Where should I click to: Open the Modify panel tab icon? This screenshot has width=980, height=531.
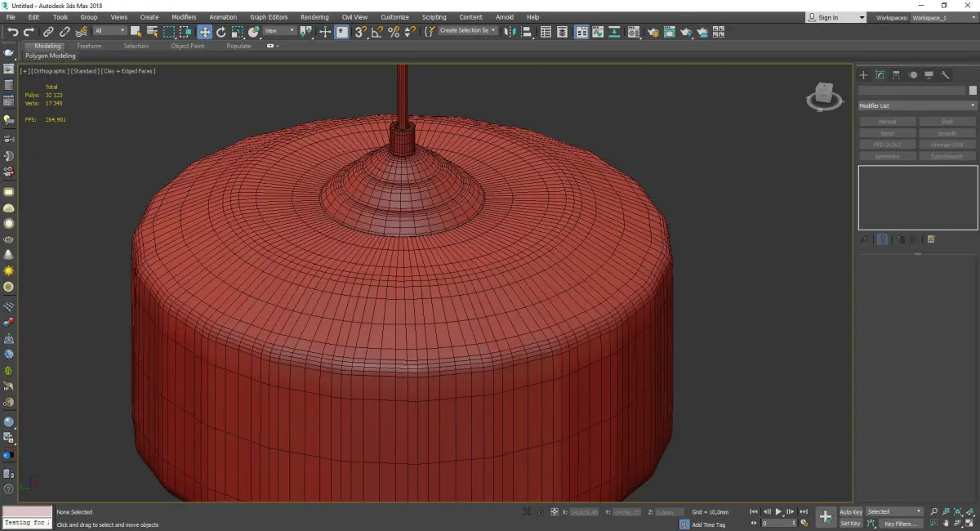(x=880, y=75)
